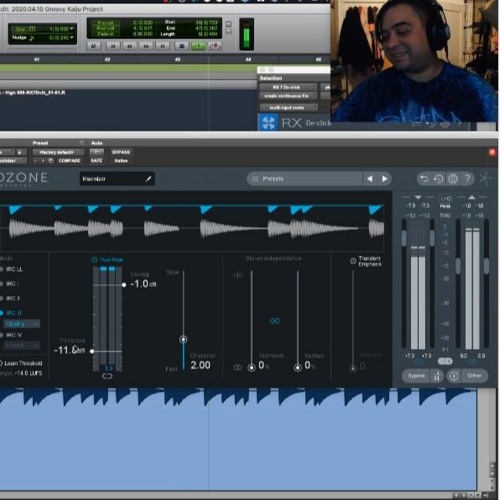Toggle the Transient Emphasis power button
The height and width of the screenshot is (500, 500).
[353, 261]
